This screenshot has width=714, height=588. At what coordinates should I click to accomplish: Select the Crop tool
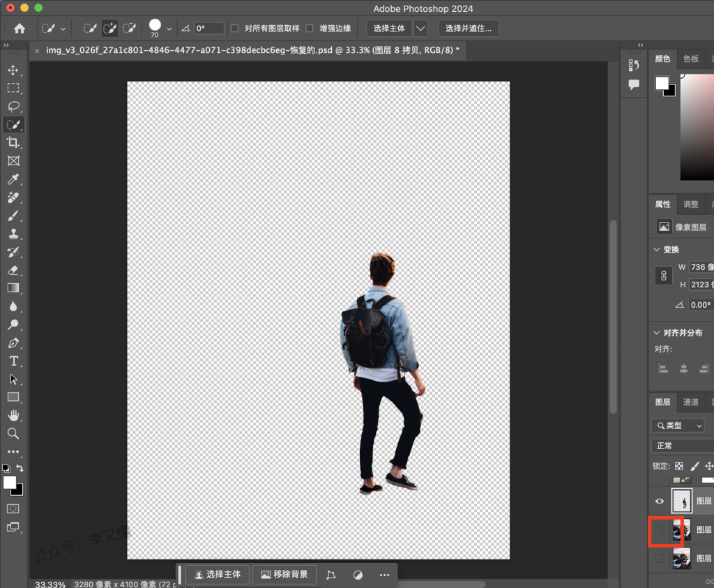[x=13, y=142]
